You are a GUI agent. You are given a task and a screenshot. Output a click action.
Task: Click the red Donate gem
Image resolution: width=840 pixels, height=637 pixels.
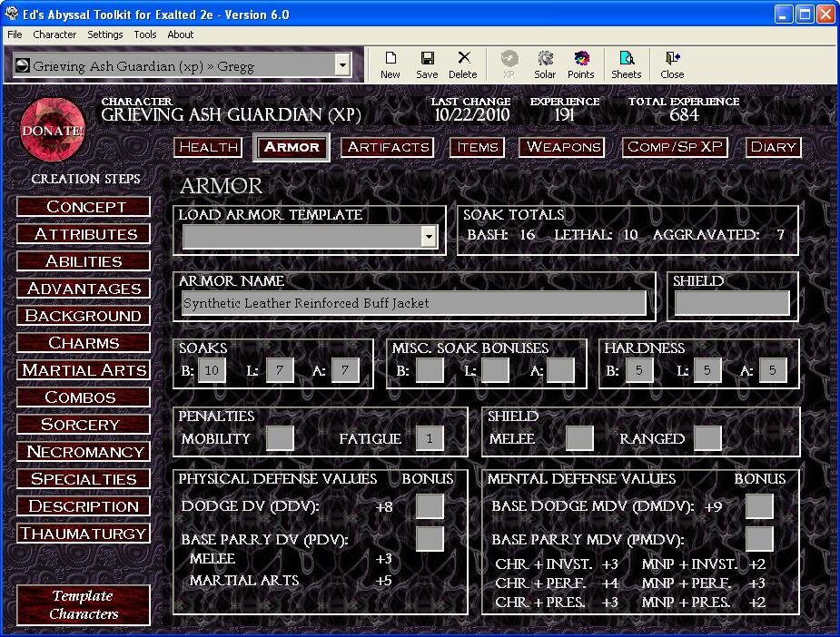click(52, 130)
